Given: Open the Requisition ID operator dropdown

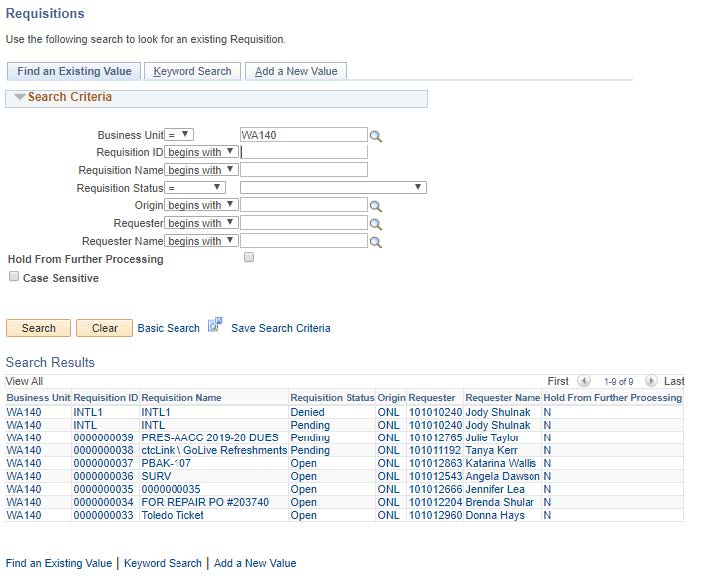Looking at the screenshot, I should 201,152.
